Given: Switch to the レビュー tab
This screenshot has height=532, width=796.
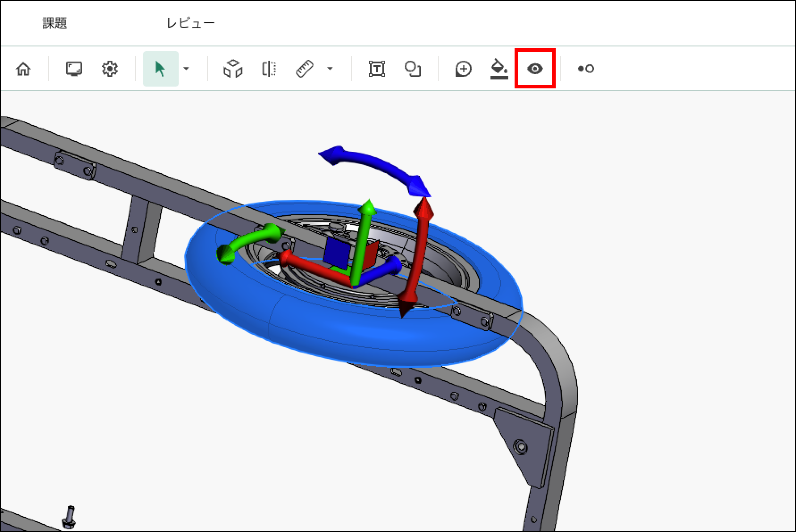Looking at the screenshot, I should tap(191, 23).
